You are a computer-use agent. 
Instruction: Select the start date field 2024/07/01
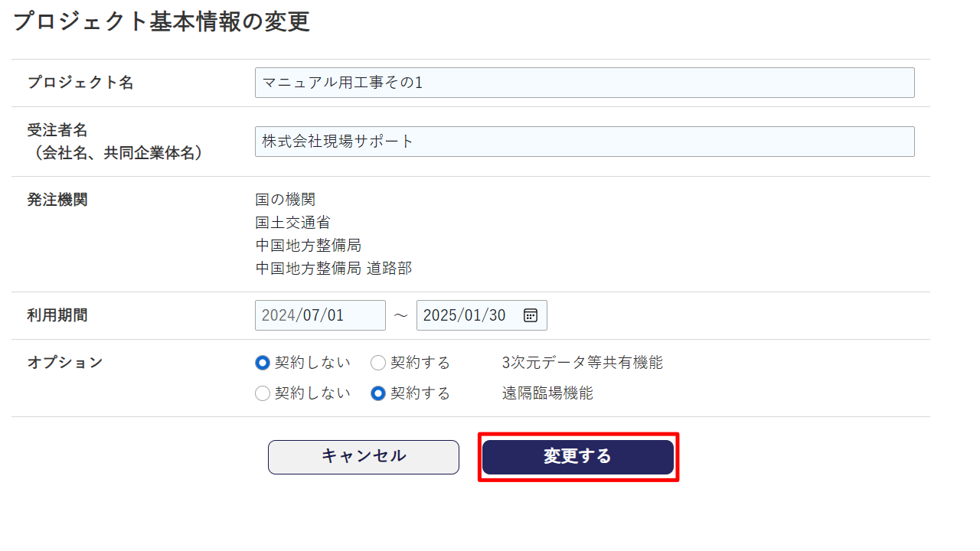click(320, 315)
